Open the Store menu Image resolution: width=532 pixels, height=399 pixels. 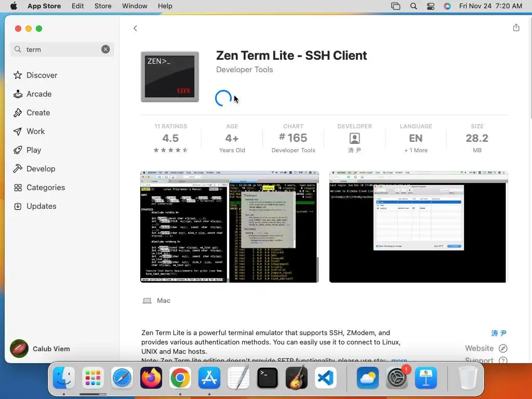(x=103, y=6)
